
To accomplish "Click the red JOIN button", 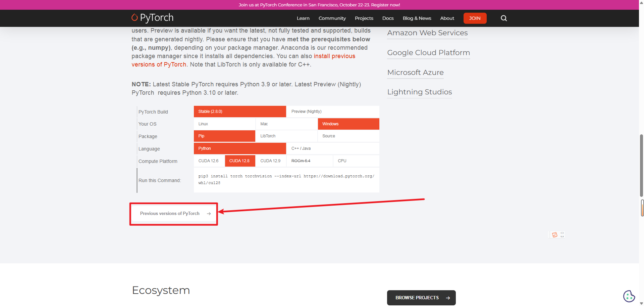I will [x=475, y=18].
